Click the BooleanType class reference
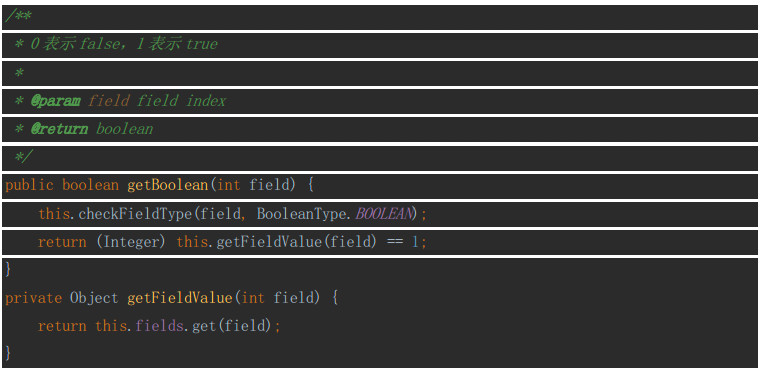The image size is (762, 372). pos(301,214)
